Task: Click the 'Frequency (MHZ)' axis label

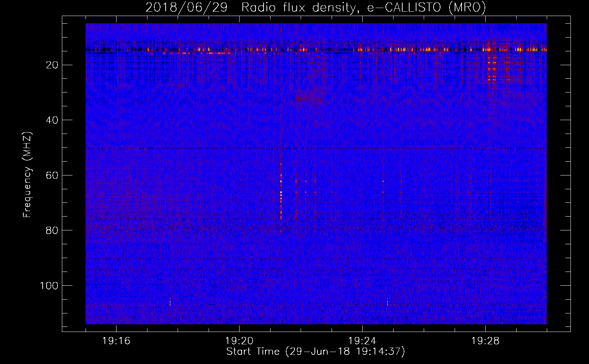Action: (x=27, y=175)
